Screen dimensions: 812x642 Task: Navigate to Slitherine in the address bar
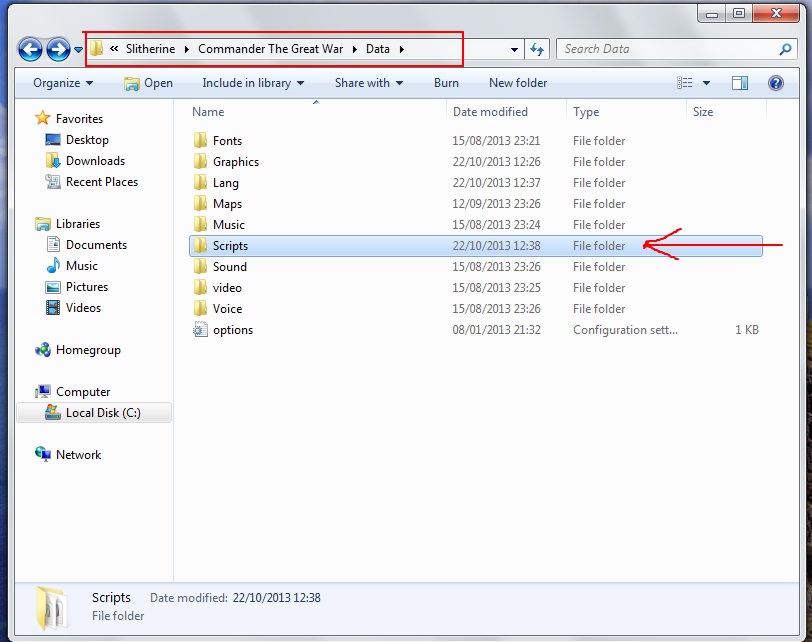click(150, 49)
